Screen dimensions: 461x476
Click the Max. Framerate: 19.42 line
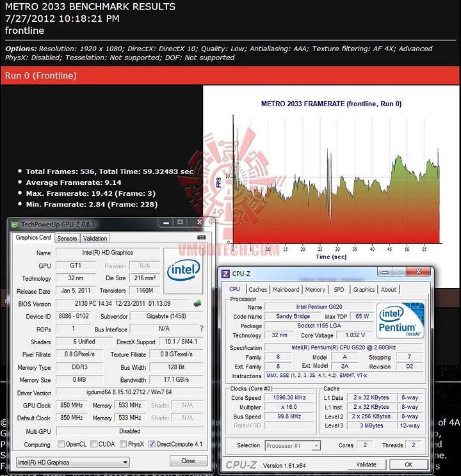(x=90, y=193)
